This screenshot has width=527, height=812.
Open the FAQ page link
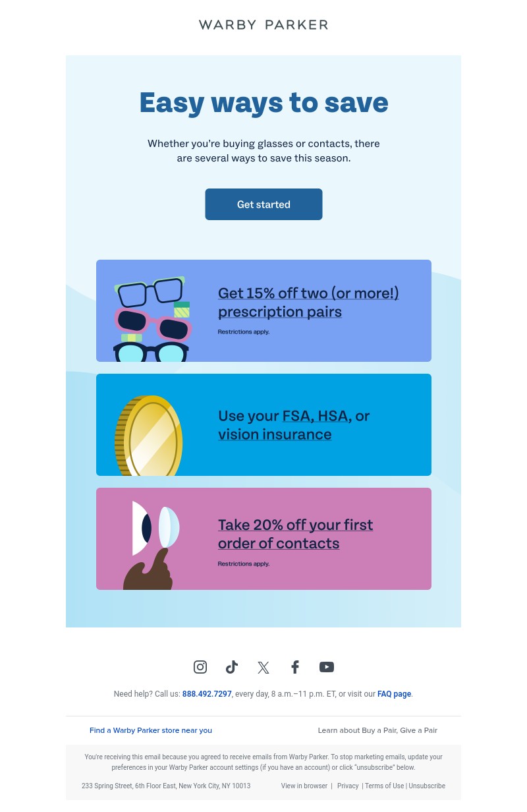(x=394, y=694)
